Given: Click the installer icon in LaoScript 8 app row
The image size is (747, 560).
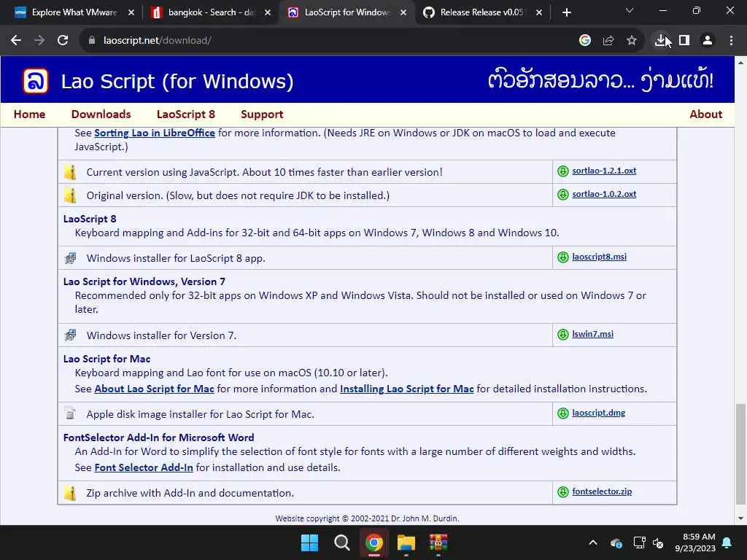Looking at the screenshot, I should coord(71,258).
